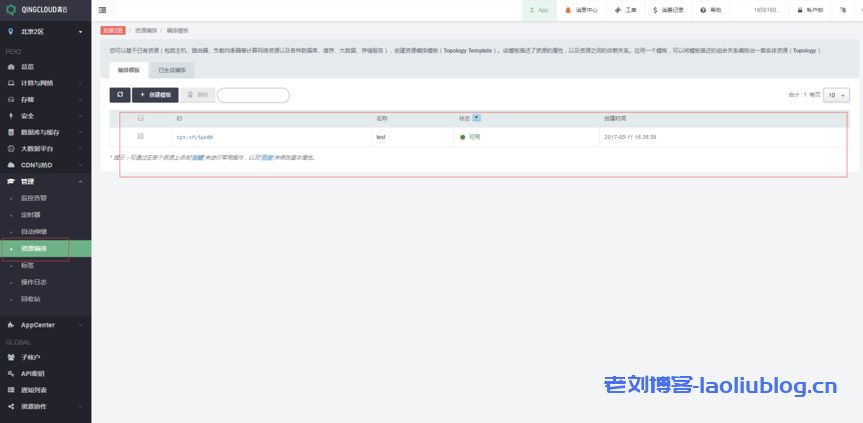
Task: Open the 状态 column filter dropdown
Action: click(x=476, y=118)
